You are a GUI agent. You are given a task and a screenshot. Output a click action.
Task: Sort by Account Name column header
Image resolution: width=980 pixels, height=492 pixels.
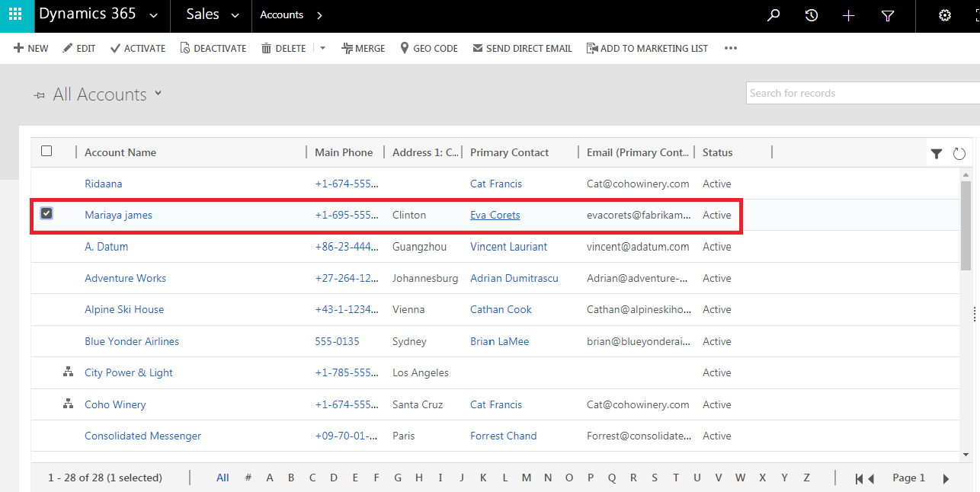pyautogui.click(x=120, y=152)
